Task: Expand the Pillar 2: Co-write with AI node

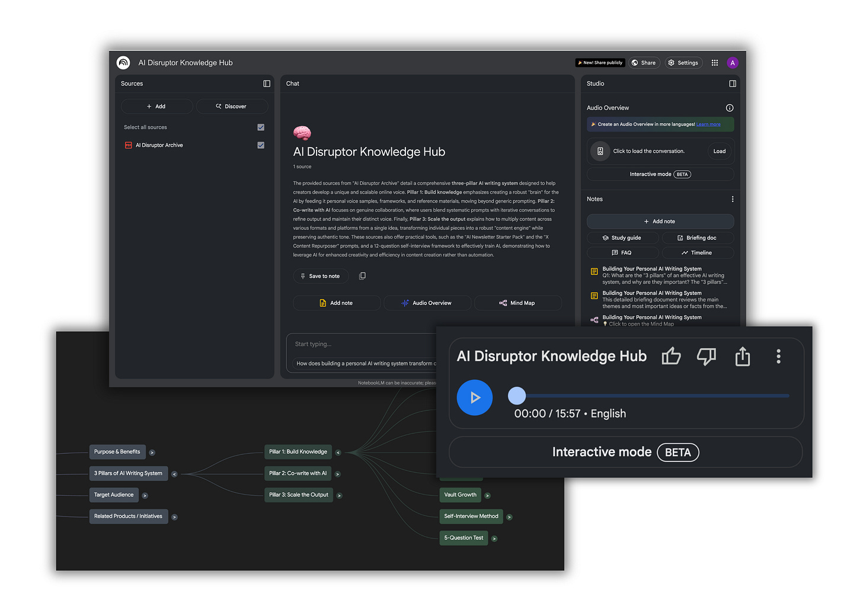Action: 338,474
